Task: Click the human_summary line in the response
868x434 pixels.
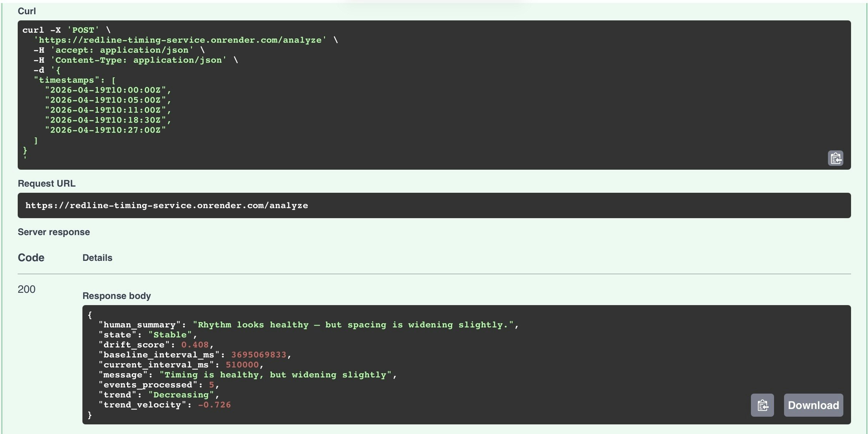Action: tap(308, 325)
